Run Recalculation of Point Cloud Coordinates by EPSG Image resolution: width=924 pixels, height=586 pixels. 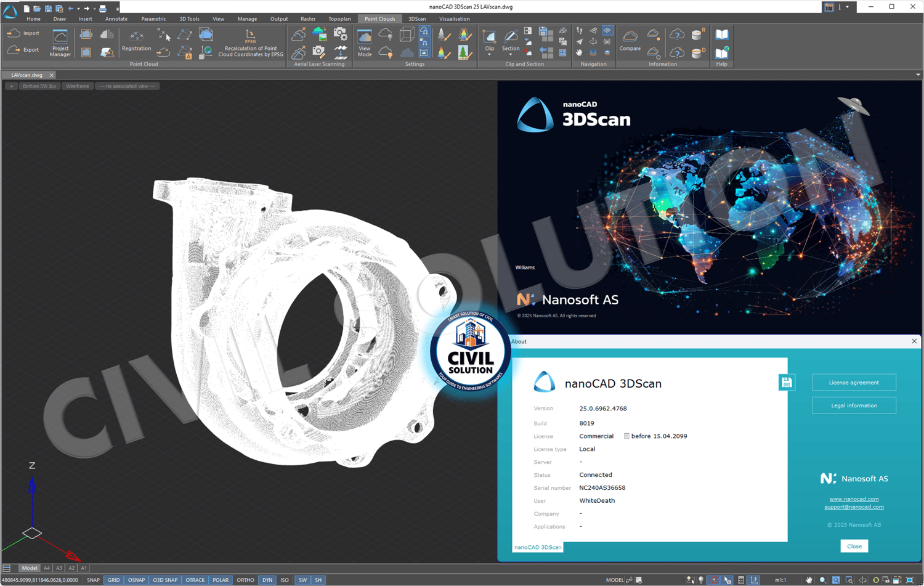251,43
